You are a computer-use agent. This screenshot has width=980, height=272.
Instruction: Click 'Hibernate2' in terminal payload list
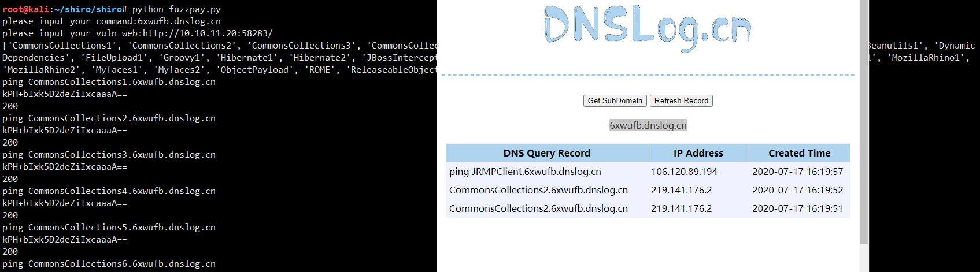click(x=320, y=58)
